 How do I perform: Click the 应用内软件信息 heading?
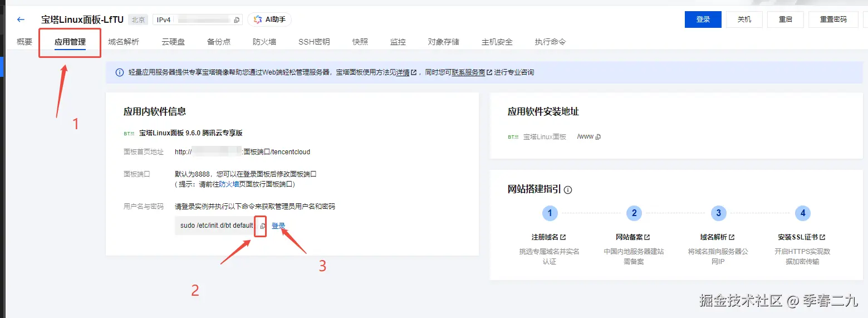[x=155, y=111]
